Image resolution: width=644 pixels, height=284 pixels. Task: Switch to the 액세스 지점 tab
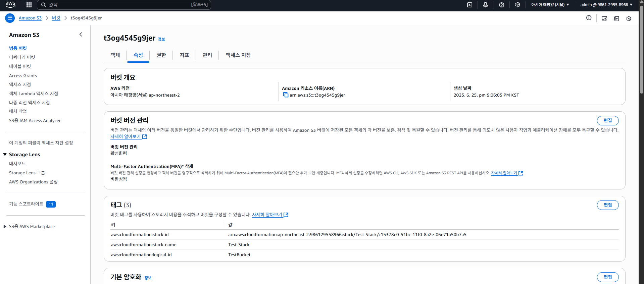pos(238,55)
